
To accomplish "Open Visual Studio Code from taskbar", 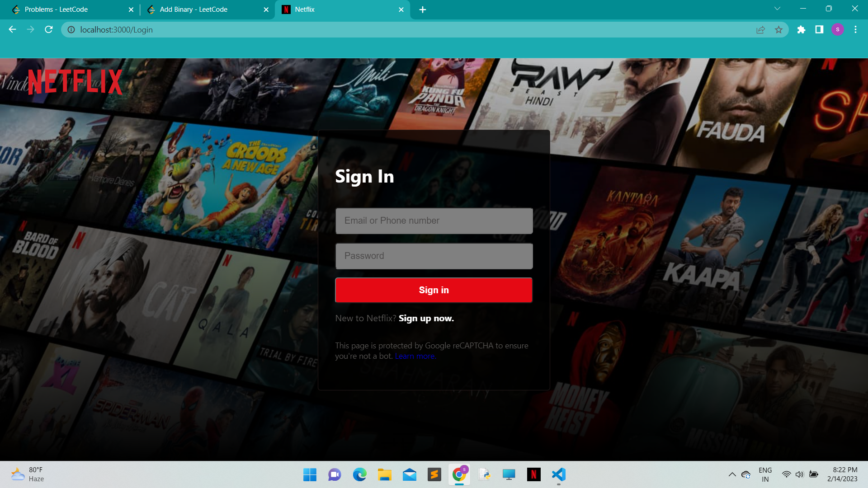I will (x=558, y=474).
